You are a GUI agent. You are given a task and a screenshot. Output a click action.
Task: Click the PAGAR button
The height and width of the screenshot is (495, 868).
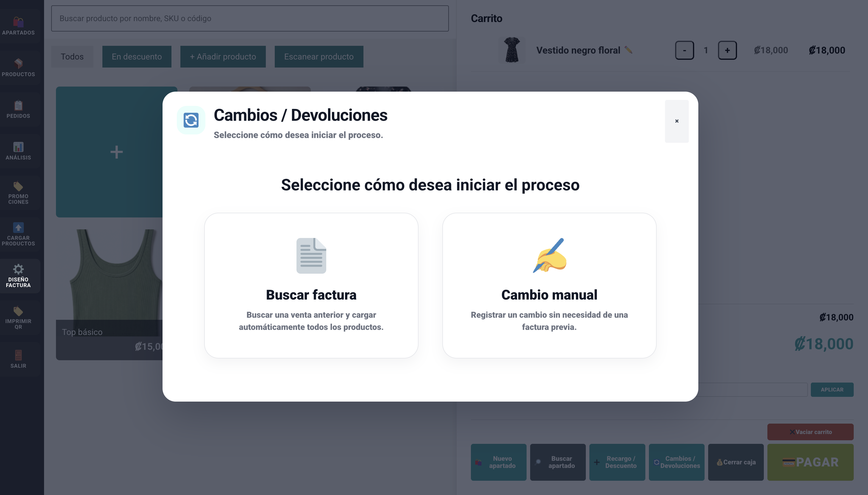[810, 462]
